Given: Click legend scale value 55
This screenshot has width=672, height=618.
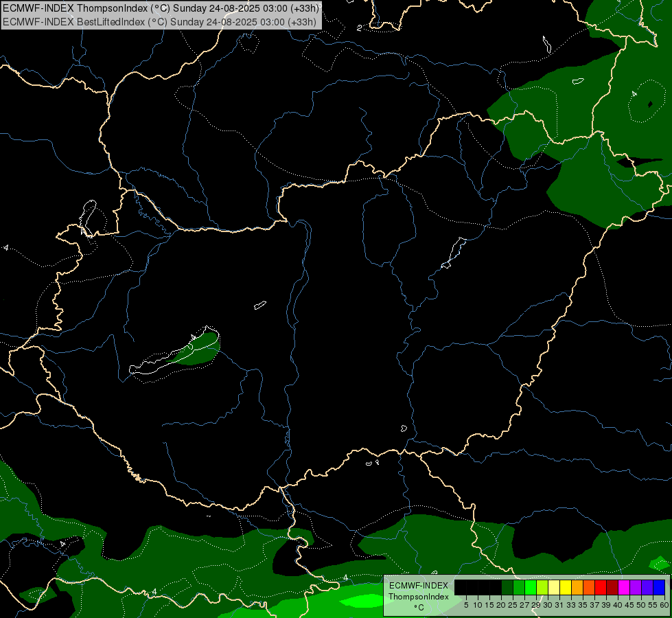Looking at the screenshot, I should [652, 605].
